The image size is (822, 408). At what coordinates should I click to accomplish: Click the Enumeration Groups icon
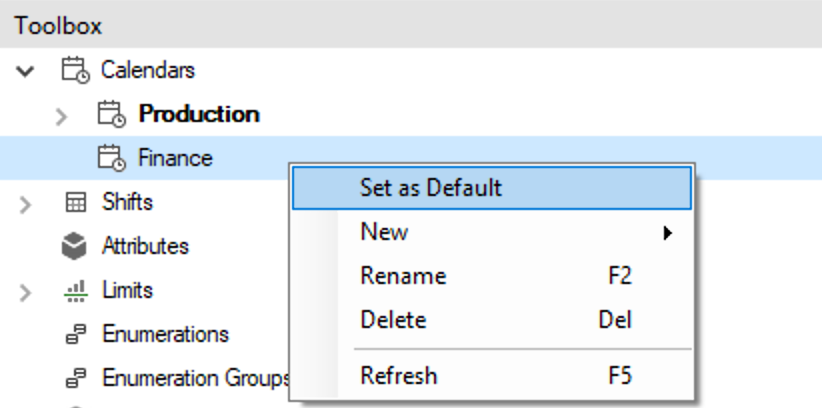coord(76,378)
